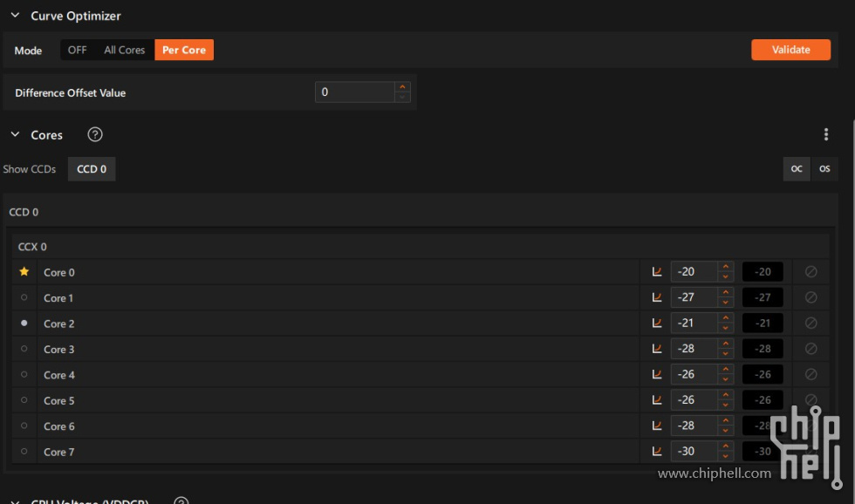This screenshot has height=504, width=855.
Task: Click the reset circle icon for Core 4
Action: [811, 375]
